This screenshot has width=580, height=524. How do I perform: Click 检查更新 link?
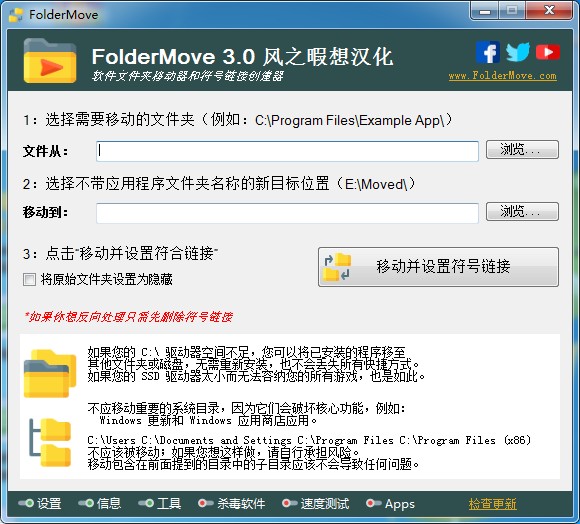492,503
